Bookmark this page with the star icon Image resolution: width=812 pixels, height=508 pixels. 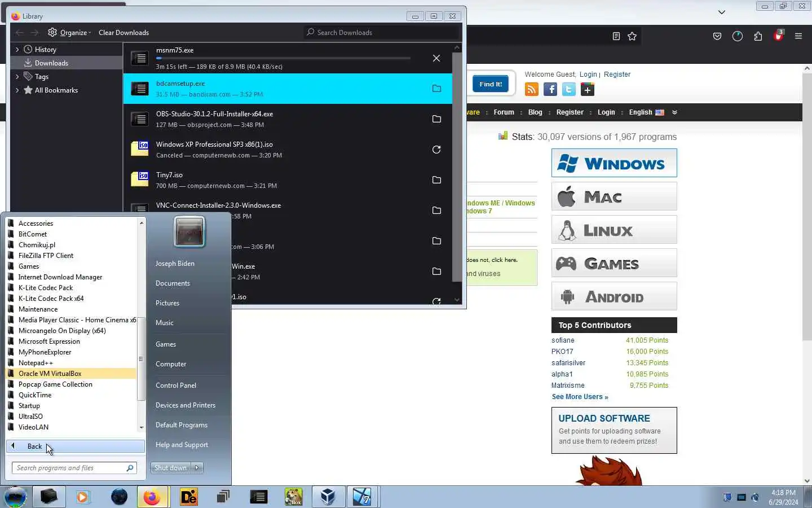[632, 36]
